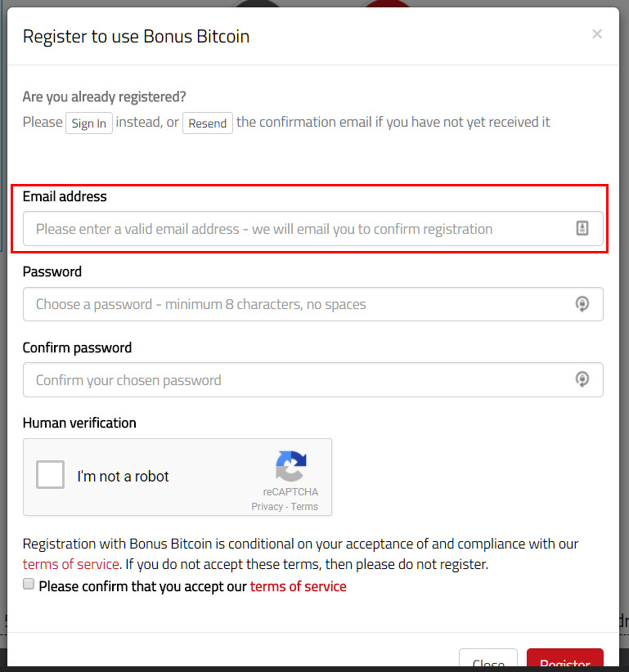
Task: Check the I'm not a robot box
Action: (x=50, y=474)
